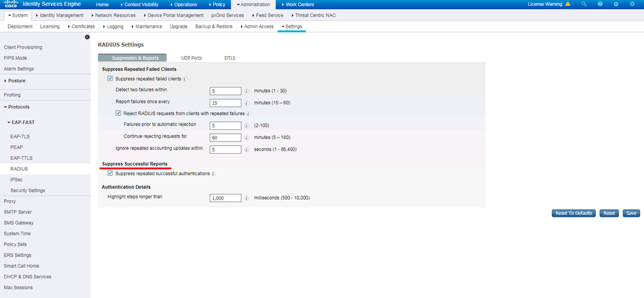Image resolution: width=644 pixels, height=298 pixels.
Task: Open the Administration menu
Action: point(253,5)
